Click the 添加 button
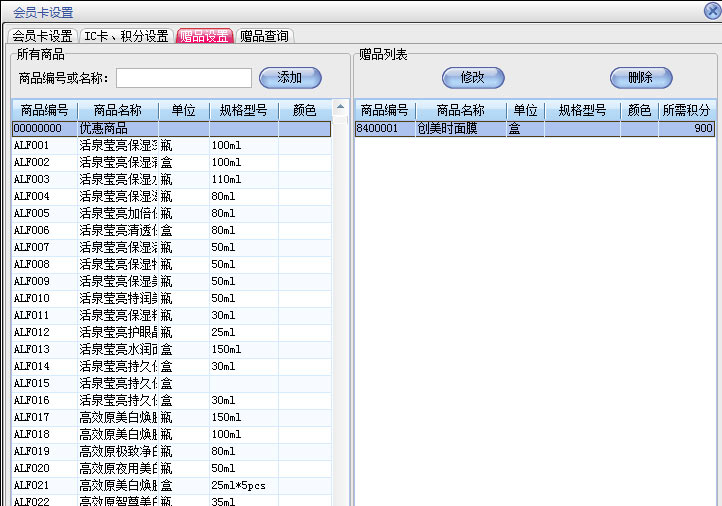 pos(289,78)
